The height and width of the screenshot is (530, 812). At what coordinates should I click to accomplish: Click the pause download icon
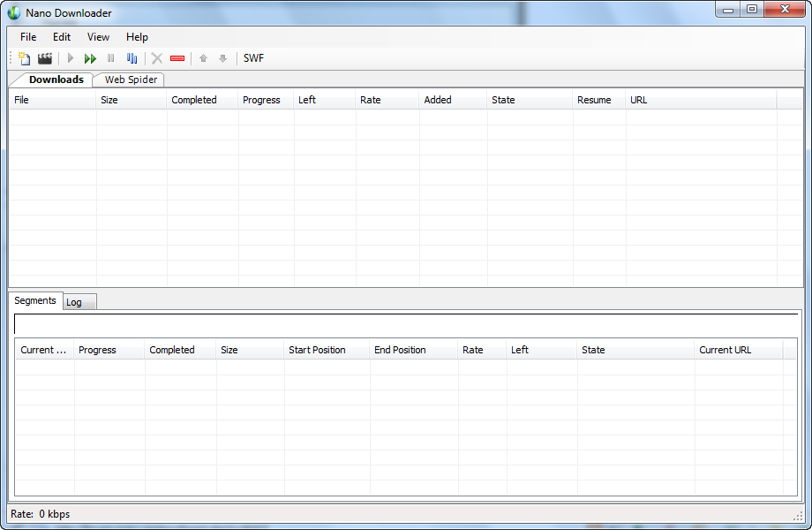pyautogui.click(x=111, y=58)
